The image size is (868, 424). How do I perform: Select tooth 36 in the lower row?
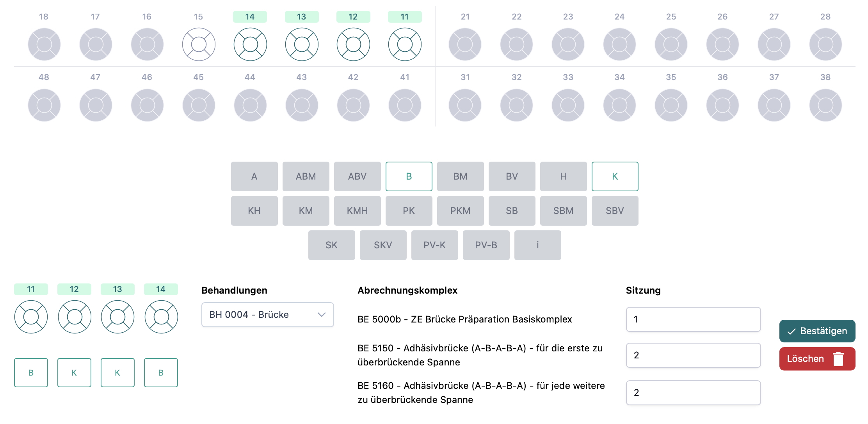pos(722,105)
